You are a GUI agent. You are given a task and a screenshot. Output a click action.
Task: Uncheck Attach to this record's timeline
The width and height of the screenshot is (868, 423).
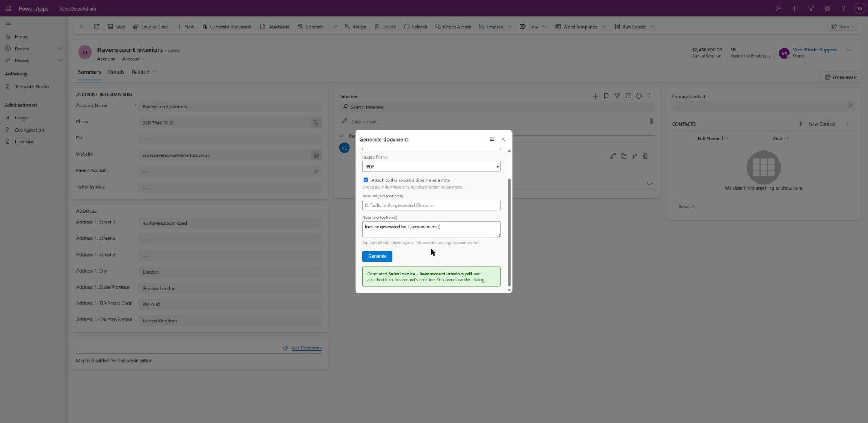pyautogui.click(x=365, y=180)
